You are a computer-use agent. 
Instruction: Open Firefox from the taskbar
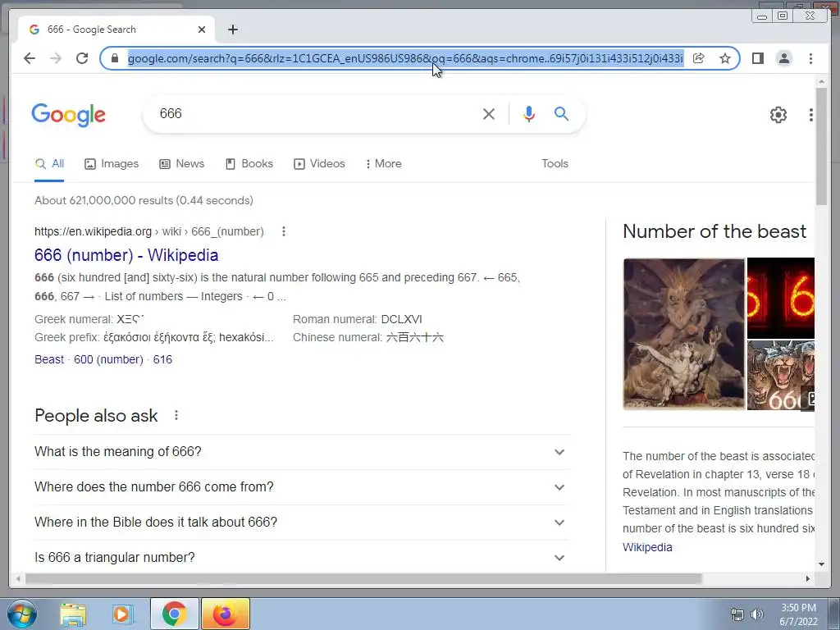click(x=226, y=614)
